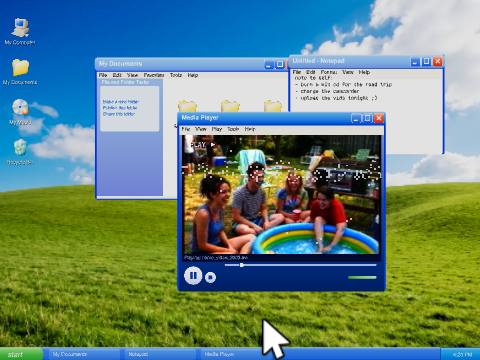Open Play menu in Media Player
The height and width of the screenshot is (360, 480).
point(217,129)
